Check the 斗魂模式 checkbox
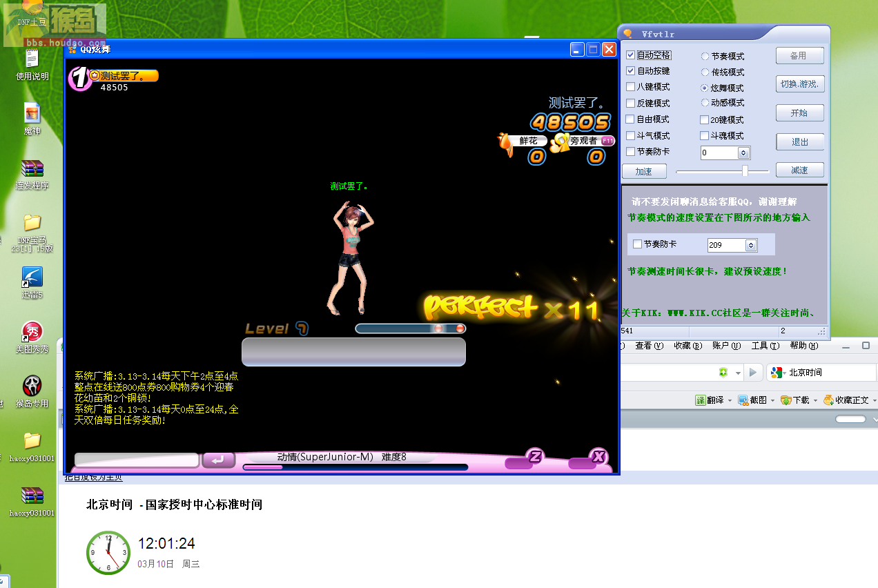This screenshot has width=878, height=588. pos(704,136)
